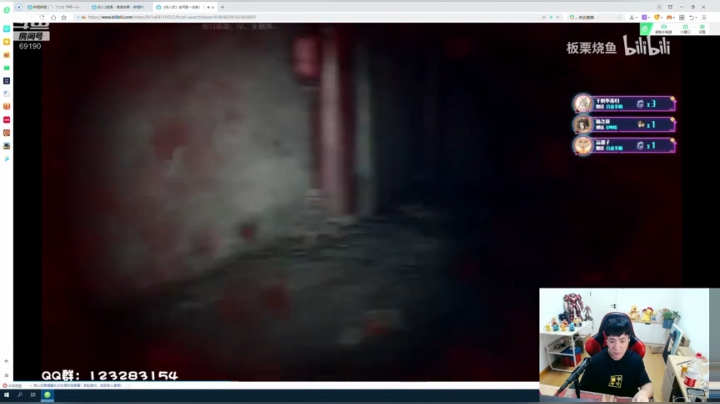Open the scissors screenshot tool
This screenshot has width=720, height=404.
(x=632, y=17)
